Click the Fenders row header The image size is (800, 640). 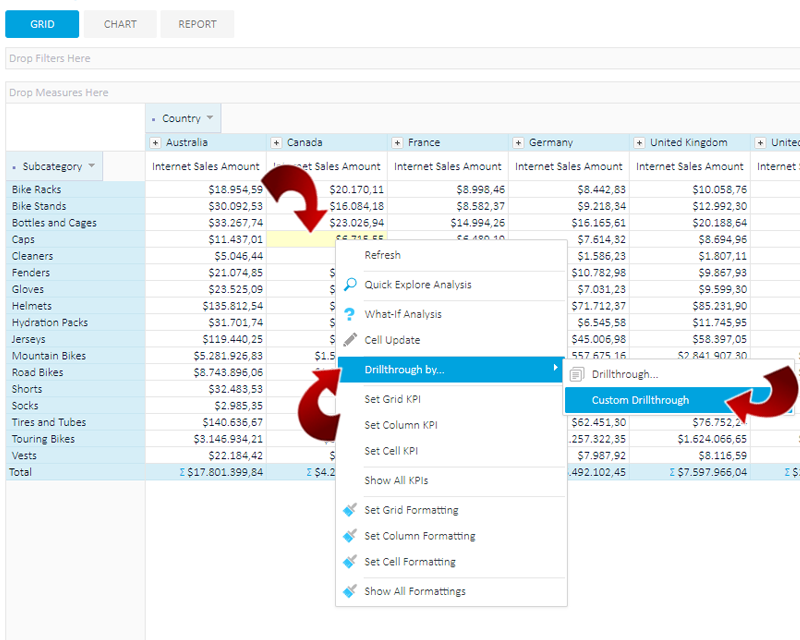point(76,273)
